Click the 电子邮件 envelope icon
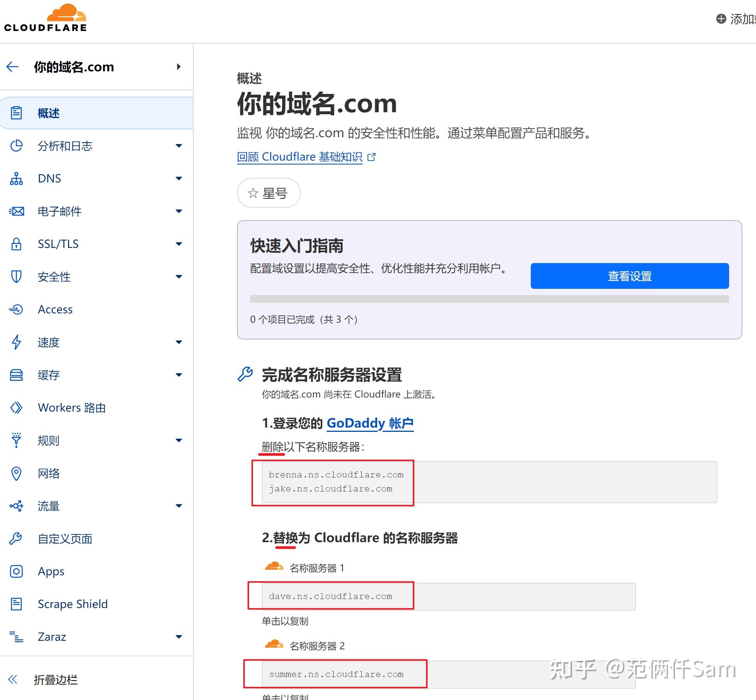 tap(16, 211)
